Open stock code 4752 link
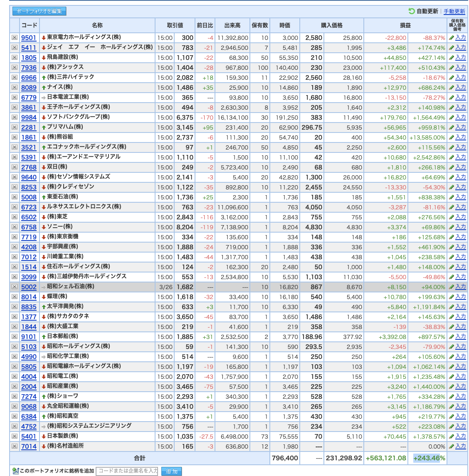The height and width of the screenshot is (476, 469). [29, 427]
